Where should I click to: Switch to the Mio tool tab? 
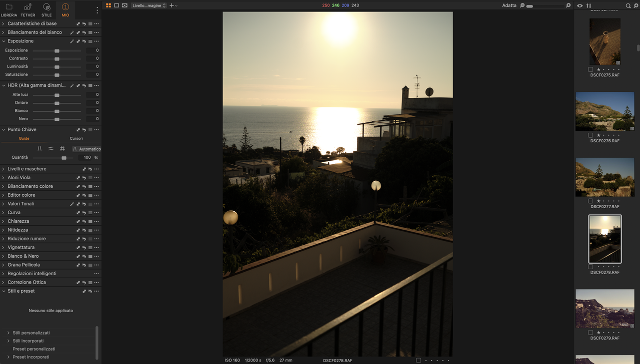[65, 9]
